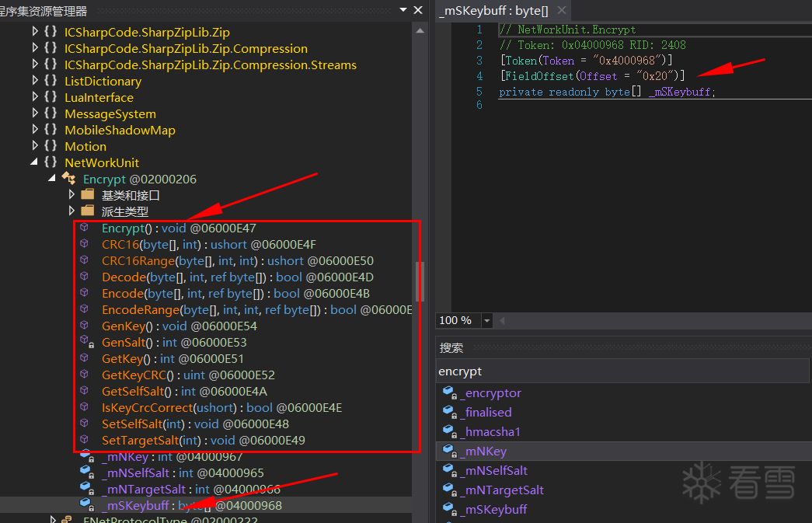Viewport: 812px width, 523px height.
Task: Click the 派生类型 folder icon
Action: point(88,211)
